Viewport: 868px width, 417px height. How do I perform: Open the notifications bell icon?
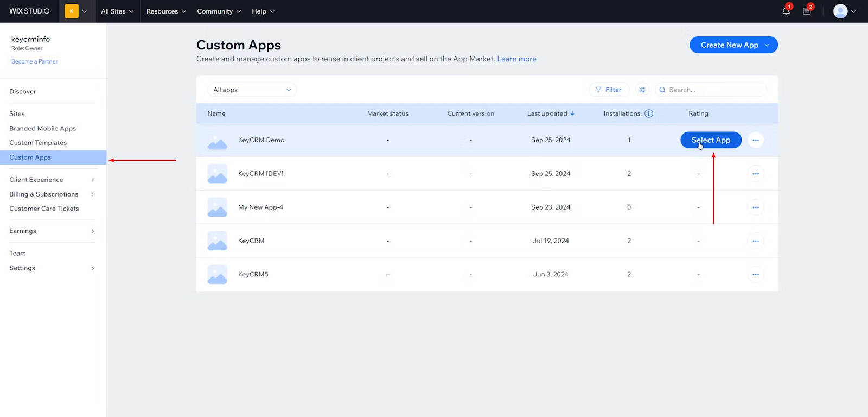pos(786,11)
